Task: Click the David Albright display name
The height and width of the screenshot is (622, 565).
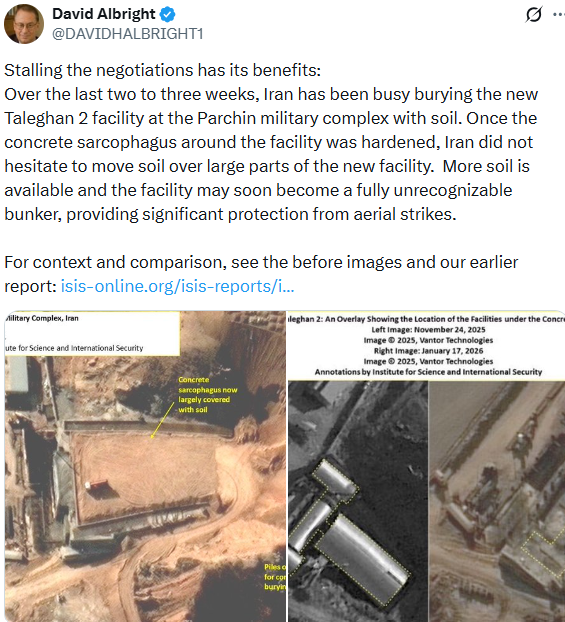Action: 104,14
